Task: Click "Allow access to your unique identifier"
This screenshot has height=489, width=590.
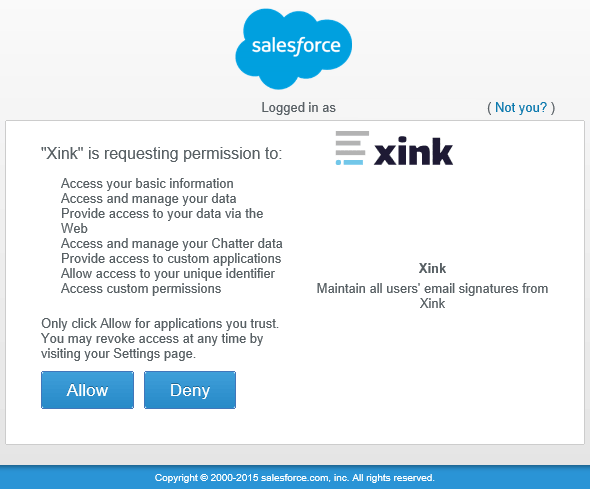Action: [168, 274]
